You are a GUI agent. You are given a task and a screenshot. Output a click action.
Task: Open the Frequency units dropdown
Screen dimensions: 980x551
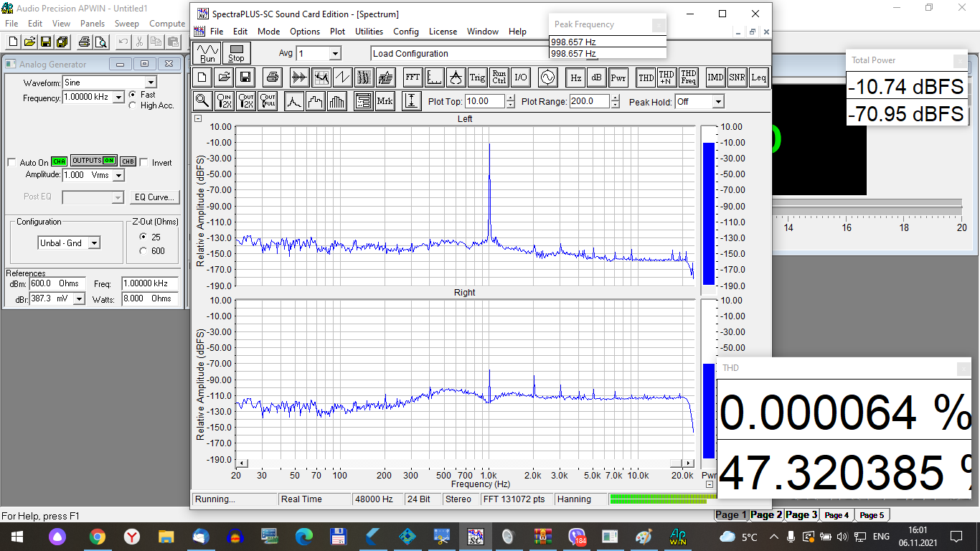(x=119, y=98)
